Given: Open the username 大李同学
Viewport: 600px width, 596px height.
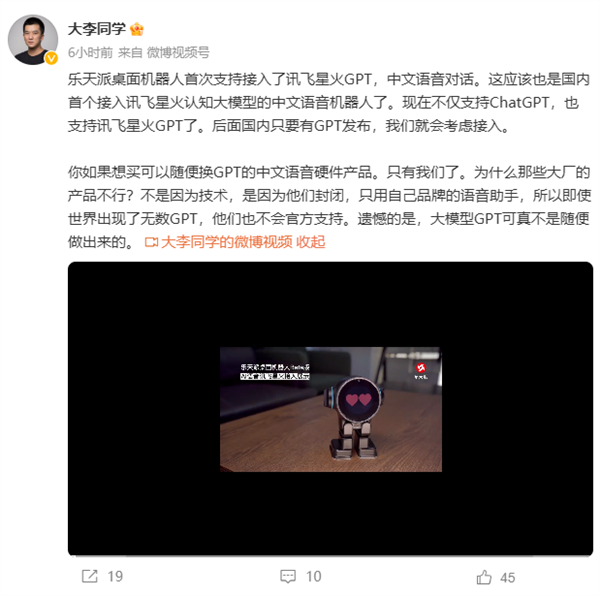Looking at the screenshot, I should click(97, 29).
